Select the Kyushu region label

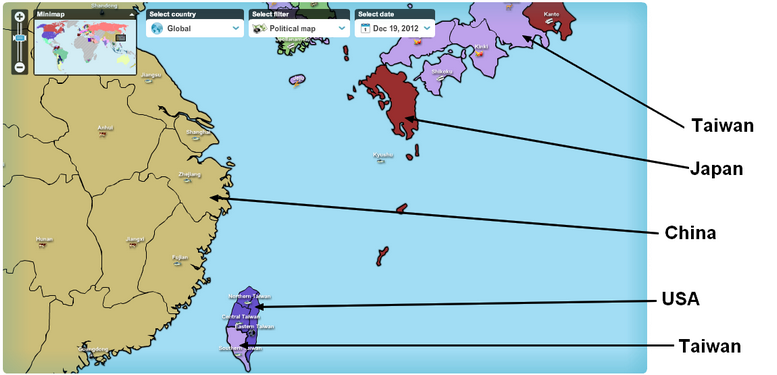click(x=383, y=155)
